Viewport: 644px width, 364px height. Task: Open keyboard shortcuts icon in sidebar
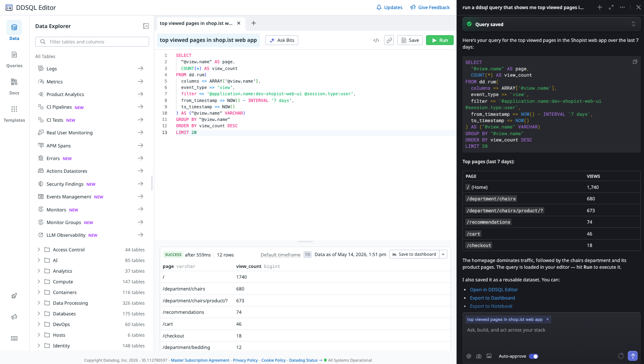14,338
